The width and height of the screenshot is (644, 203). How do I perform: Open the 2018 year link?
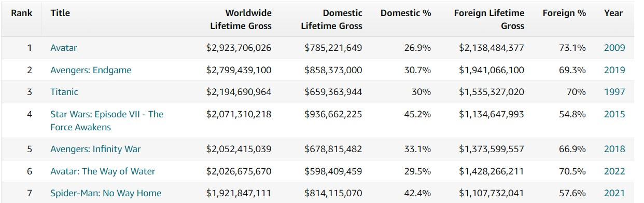(614, 149)
